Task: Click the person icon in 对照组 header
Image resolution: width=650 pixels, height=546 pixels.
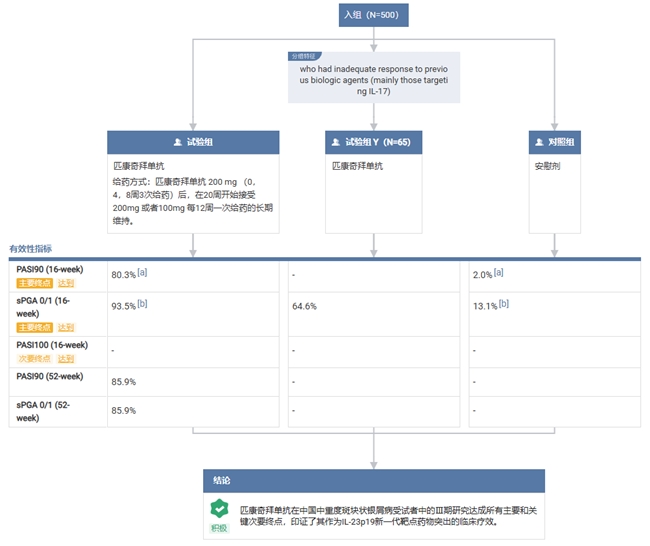Action: 542,142
